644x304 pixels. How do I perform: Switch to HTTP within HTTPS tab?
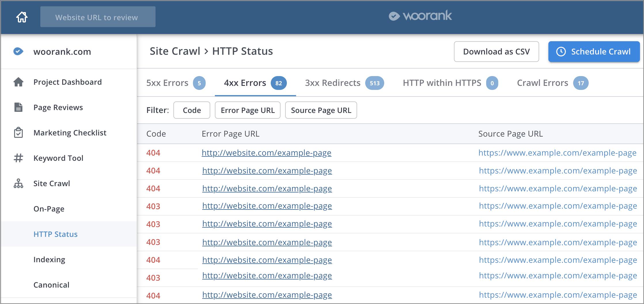[x=450, y=83]
